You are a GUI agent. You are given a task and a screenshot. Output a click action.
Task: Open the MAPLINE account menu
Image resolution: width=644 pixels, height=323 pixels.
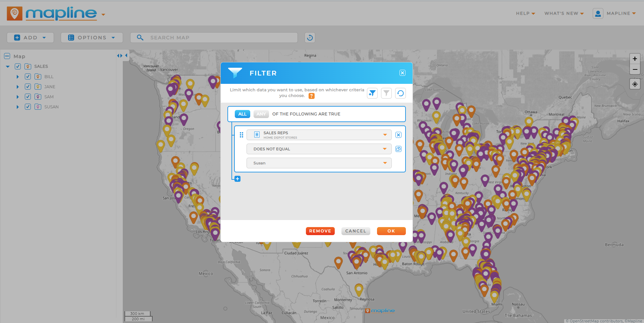point(621,13)
